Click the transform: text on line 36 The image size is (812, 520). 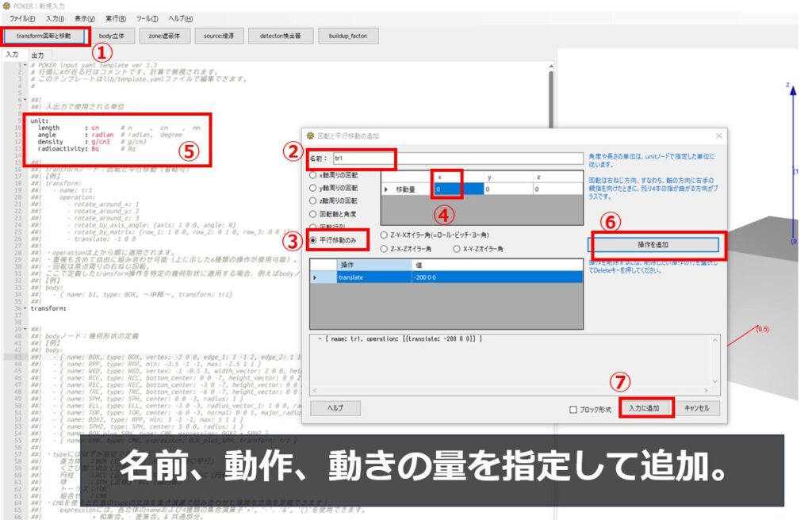[x=48, y=308]
